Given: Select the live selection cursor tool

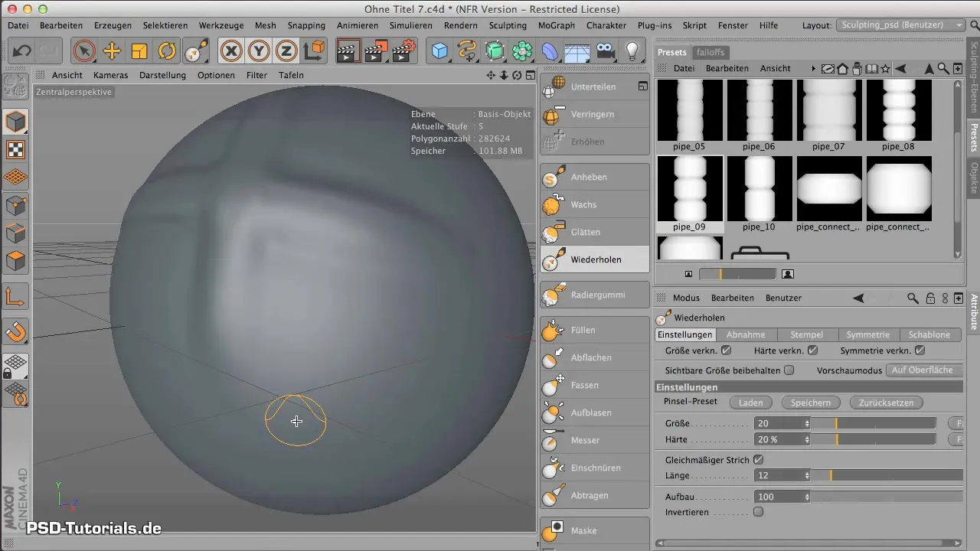Looking at the screenshot, I should [x=84, y=51].
